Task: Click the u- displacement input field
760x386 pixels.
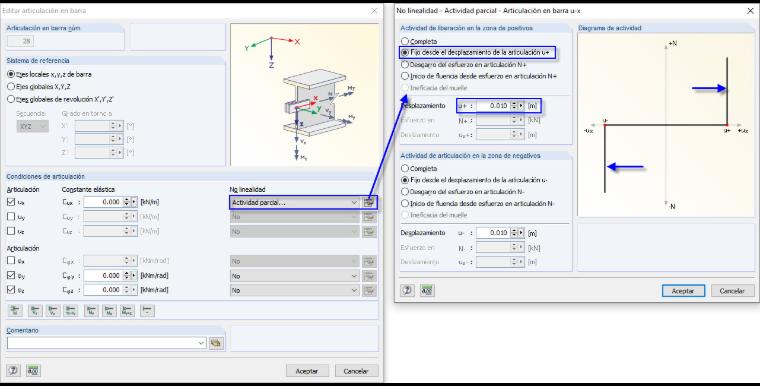Action: [x=493, y=233]
